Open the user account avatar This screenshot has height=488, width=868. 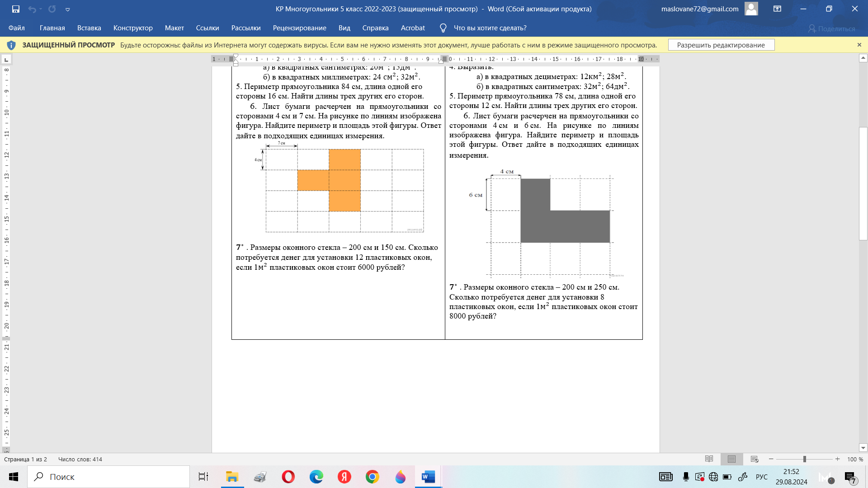pyautogui.click(x=751, y=9)
